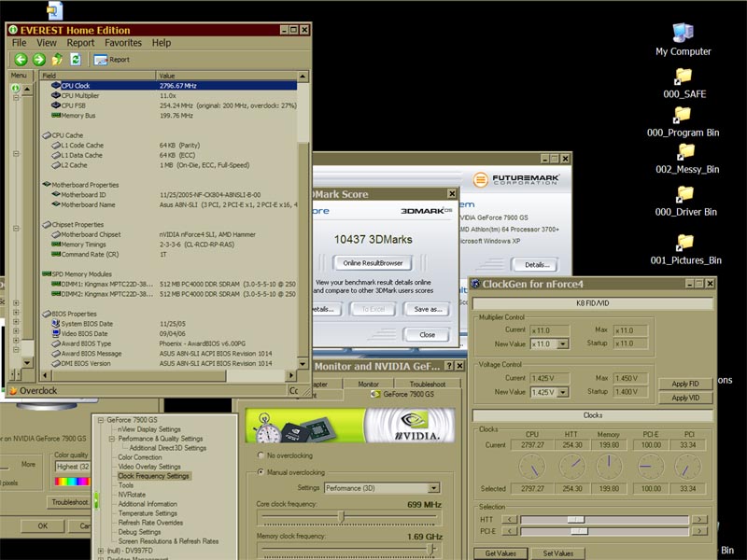The image size is (747, 560).
Task: Click the Refresh icon in EVEREST toolbar
Action: (x=75, y=60)
